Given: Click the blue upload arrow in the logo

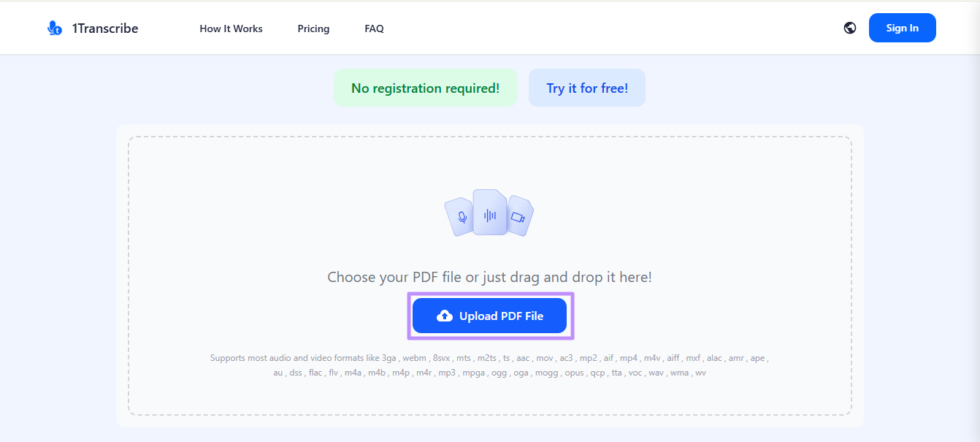Looking at the screenshot, I should coord(58,31).
